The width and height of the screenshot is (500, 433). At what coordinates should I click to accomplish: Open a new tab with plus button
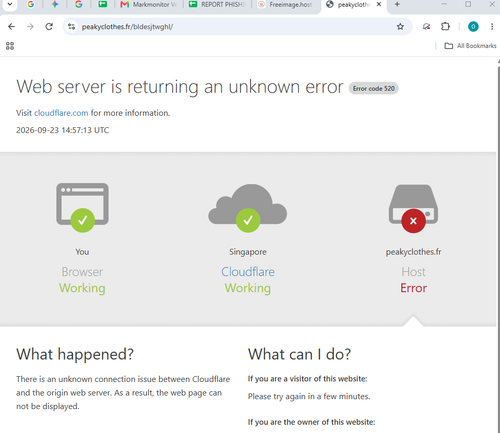[x=397, y=4]
